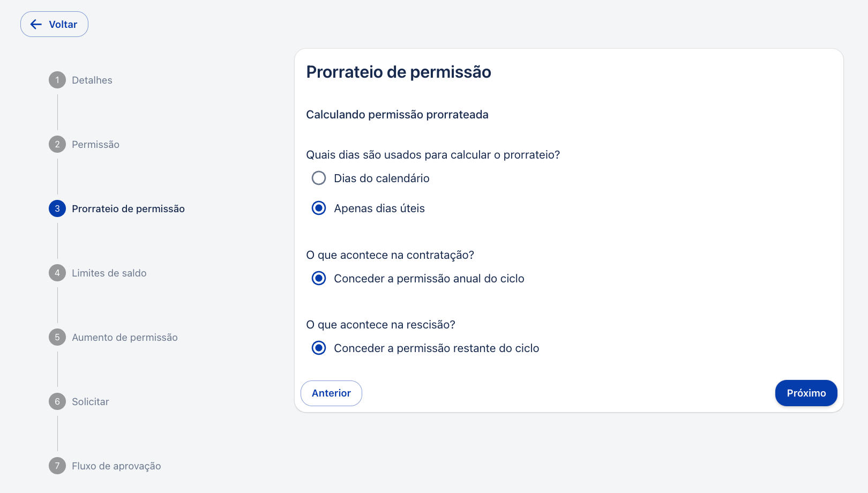Open the Fluxo de aprovação step label
868x493 pixels.
[x=116, y=466]
